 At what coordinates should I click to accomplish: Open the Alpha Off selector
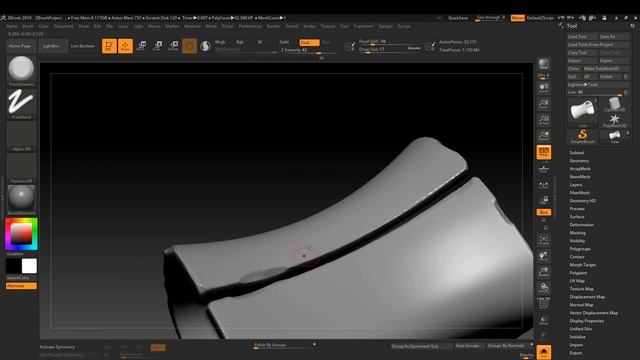pyautogui.click(x=21, y=137)
